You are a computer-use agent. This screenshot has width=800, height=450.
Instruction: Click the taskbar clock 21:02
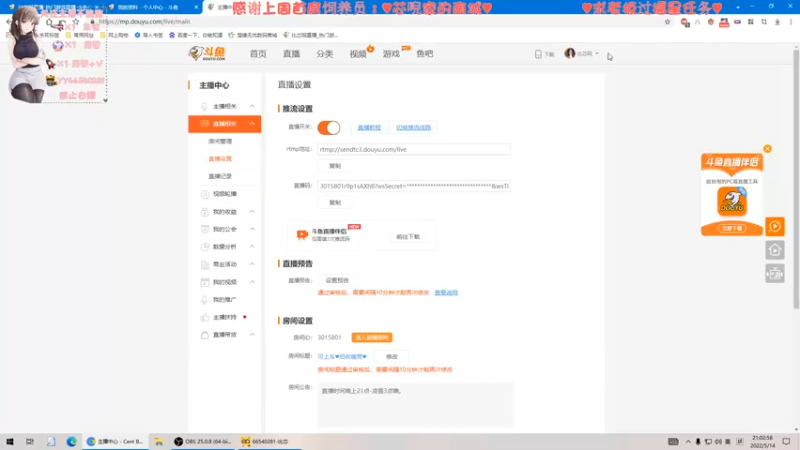click(763, 441)
